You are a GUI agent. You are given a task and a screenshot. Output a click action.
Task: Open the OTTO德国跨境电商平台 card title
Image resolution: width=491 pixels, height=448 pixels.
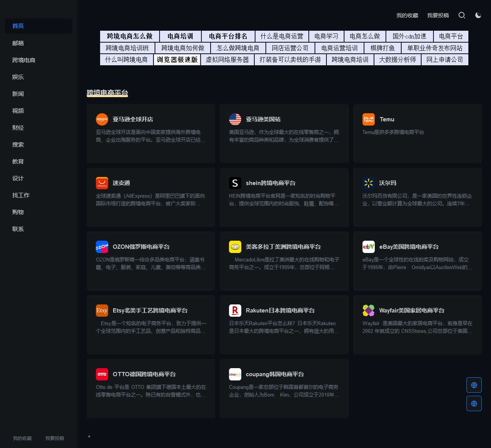coord(144,374)
